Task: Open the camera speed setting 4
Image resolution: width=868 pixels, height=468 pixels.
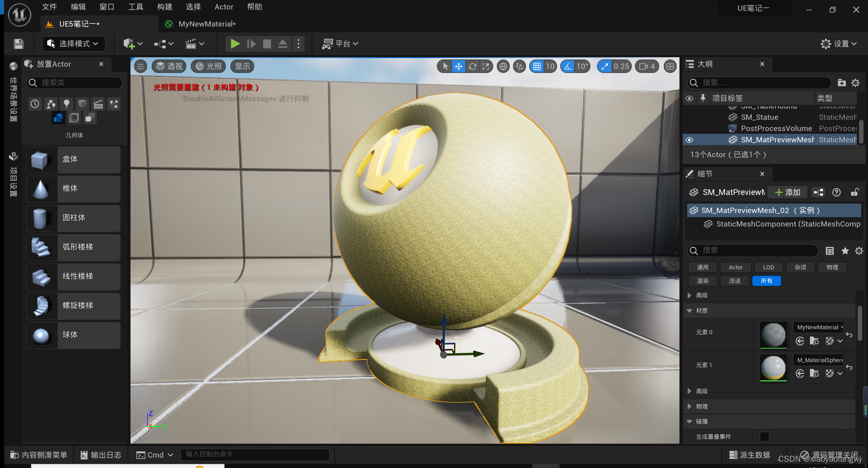Action: pyautogui.click(x=647, y=66)
